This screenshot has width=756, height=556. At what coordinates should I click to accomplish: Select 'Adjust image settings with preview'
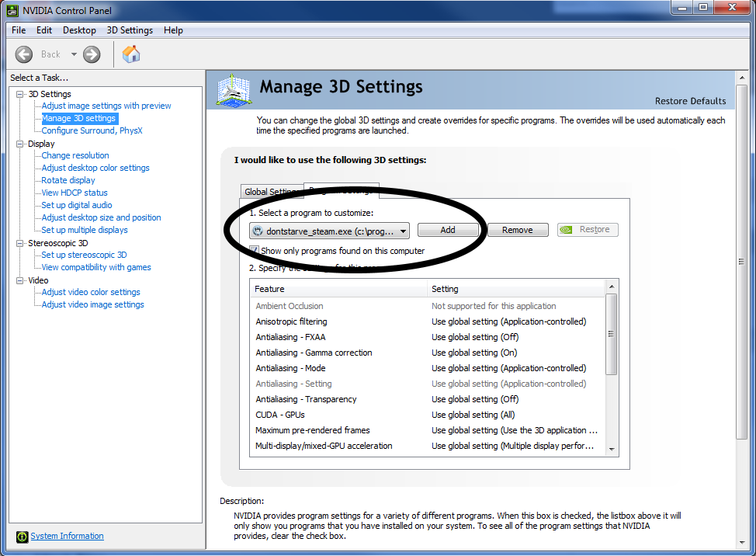[106, 106]
